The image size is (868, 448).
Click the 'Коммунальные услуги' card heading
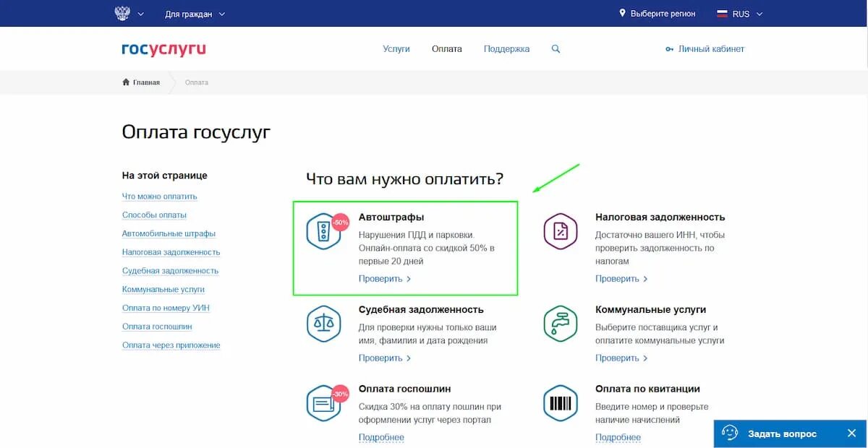click(650, 309)
